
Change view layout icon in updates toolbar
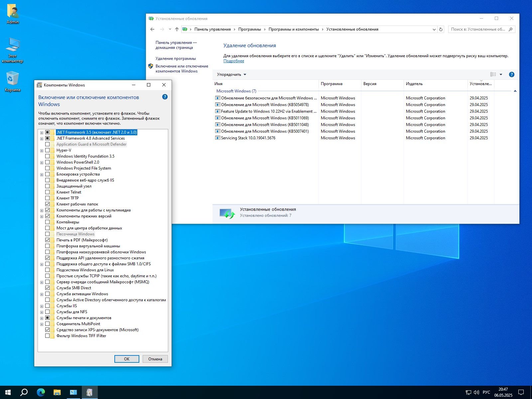(x=493, y=74)
